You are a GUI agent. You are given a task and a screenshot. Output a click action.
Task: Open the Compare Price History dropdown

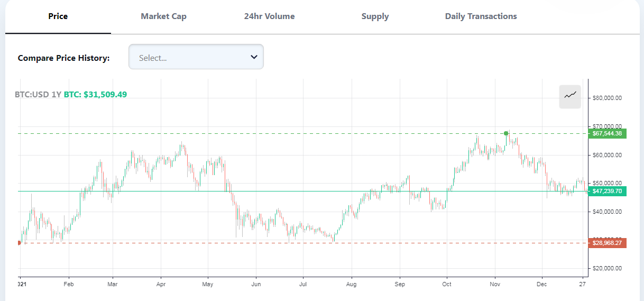pyautogui.click(x=196, y=57)
